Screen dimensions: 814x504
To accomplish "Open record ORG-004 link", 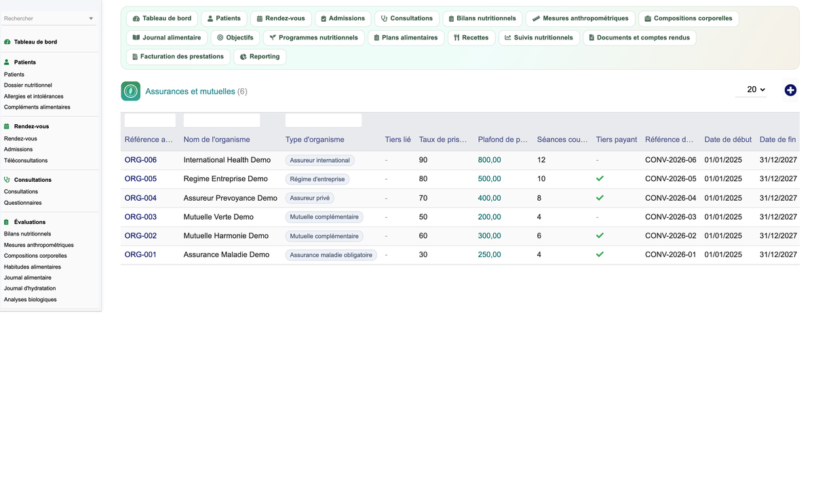I will [x=140, y=198].
